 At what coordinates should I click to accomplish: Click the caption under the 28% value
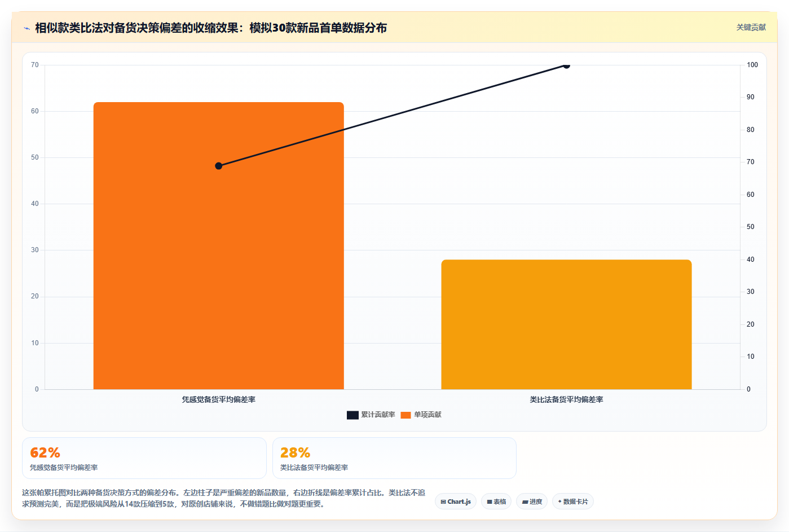(x=314, y=468)
